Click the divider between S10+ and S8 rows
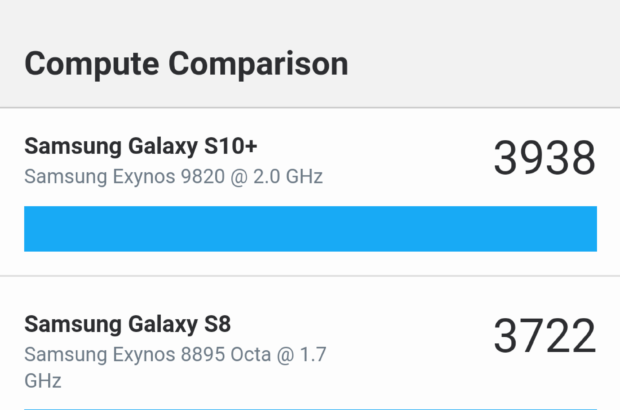The width and height of the screenshot is (620, 410). [310, 277]
